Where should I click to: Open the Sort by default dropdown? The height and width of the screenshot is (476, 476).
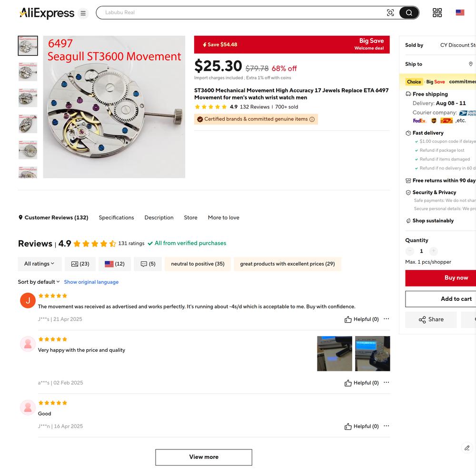(39, 282)
